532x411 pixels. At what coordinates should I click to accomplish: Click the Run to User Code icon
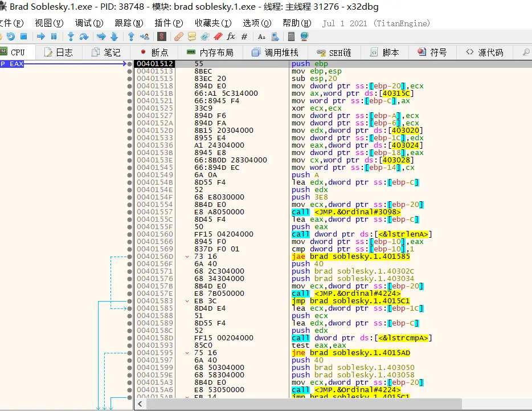(145, 36)
